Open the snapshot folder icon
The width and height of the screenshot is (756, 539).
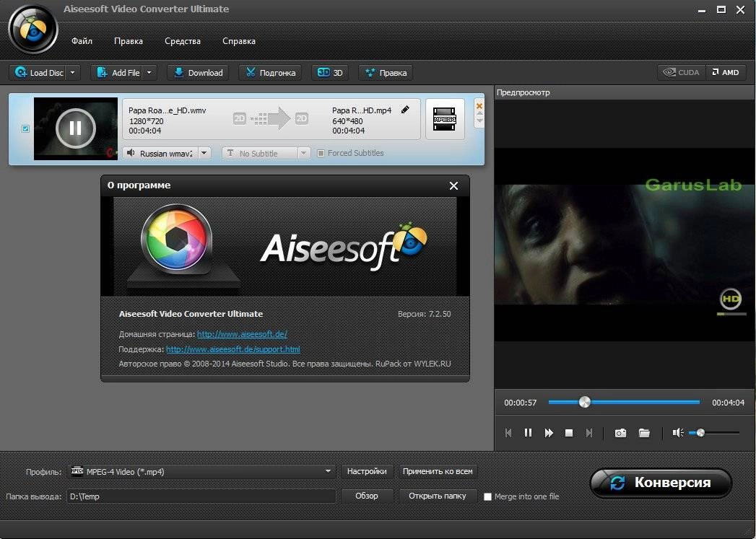(644, 432)
